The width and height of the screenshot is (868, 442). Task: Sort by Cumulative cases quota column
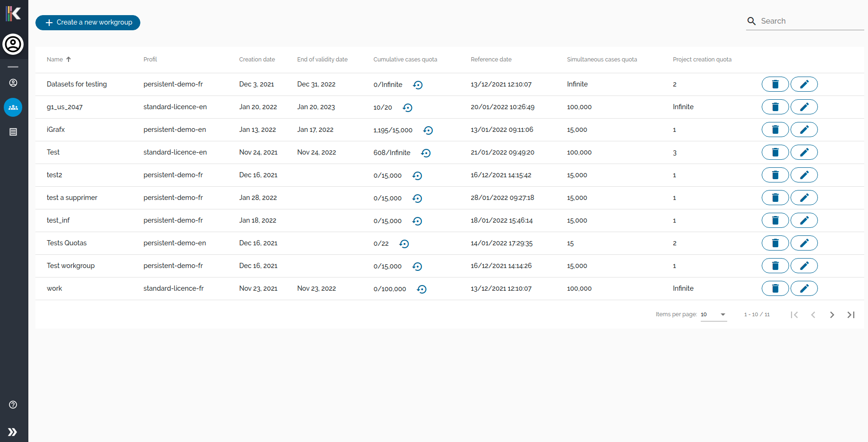pos(405,60)
